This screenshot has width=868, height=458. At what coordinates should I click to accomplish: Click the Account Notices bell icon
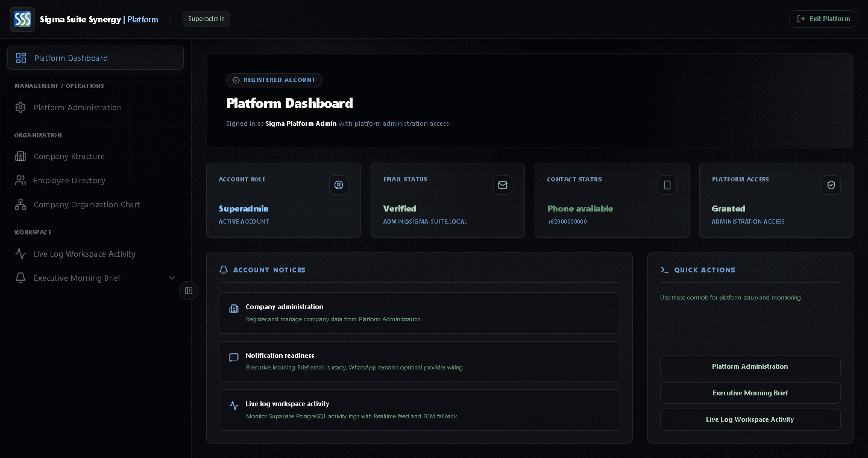tap(224, 270)
